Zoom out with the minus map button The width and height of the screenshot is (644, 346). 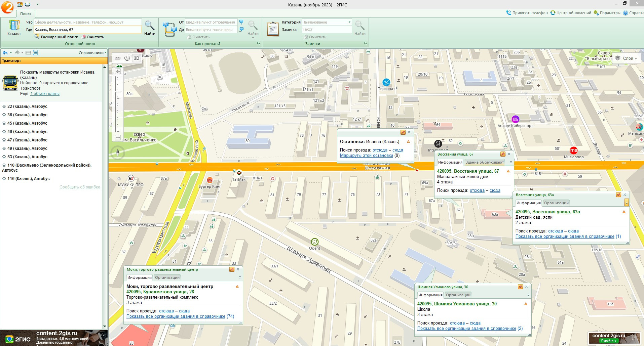118,137
